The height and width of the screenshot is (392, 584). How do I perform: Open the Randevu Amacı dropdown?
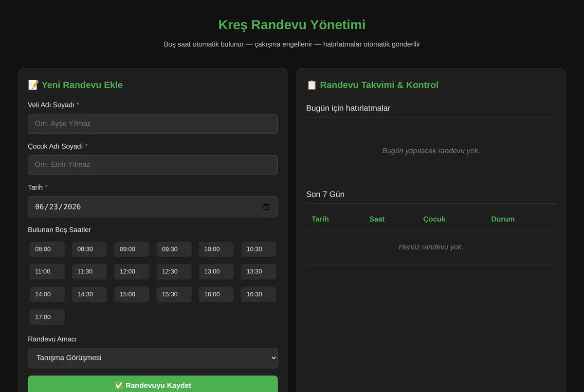[x=153, y=358]
